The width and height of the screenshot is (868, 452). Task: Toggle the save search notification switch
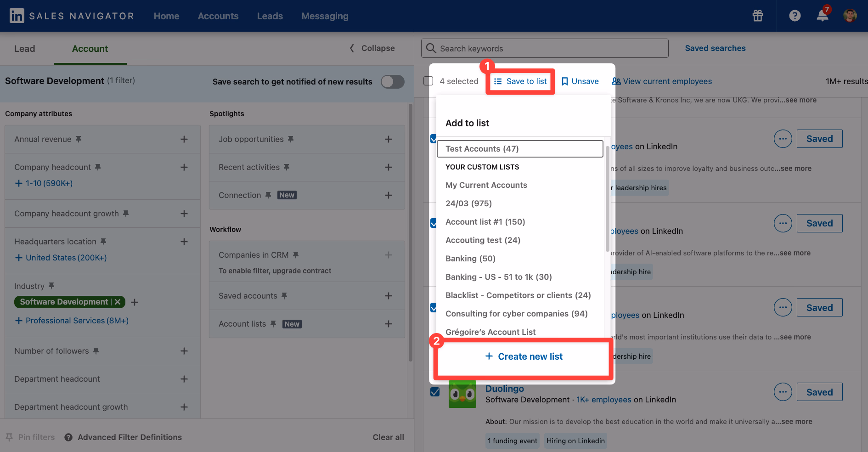pos(393,82)
